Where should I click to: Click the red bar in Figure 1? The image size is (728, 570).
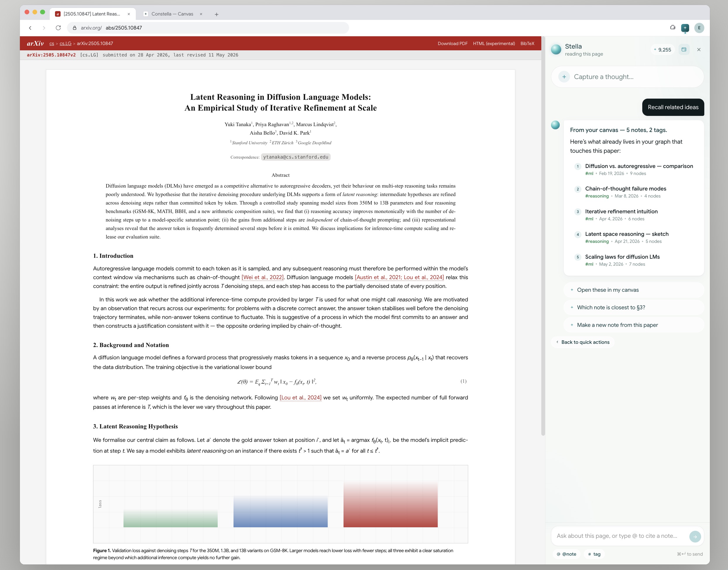tap(390, 504)
